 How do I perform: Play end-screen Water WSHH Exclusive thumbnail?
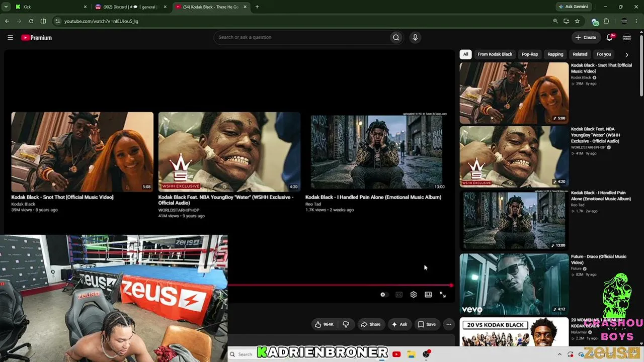229,151
